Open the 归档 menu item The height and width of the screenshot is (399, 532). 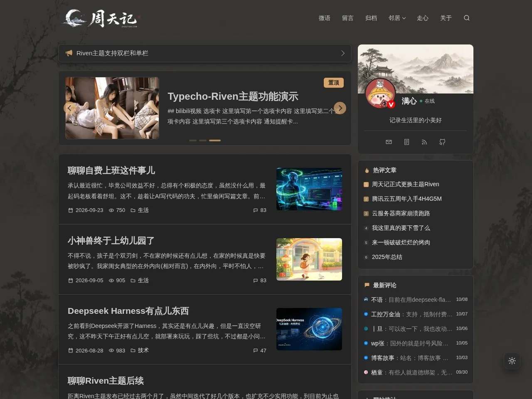(371, 18)
